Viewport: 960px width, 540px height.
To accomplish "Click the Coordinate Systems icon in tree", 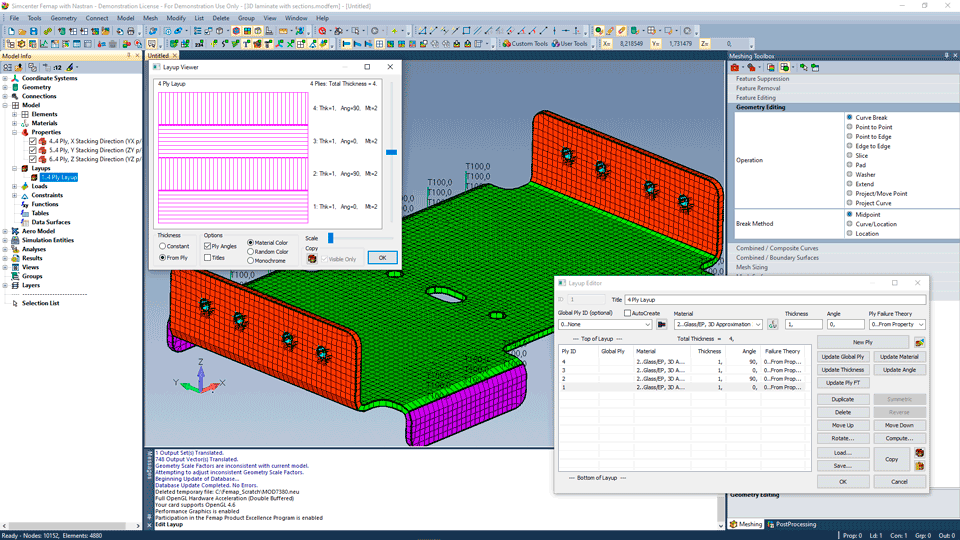I will tap(15, 78).
